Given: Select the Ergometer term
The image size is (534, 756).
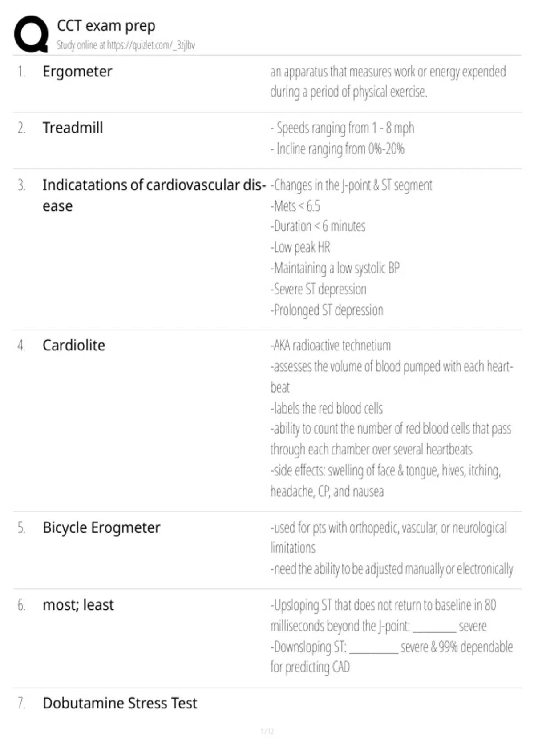Looking at the screenshot, I should 77,72.
